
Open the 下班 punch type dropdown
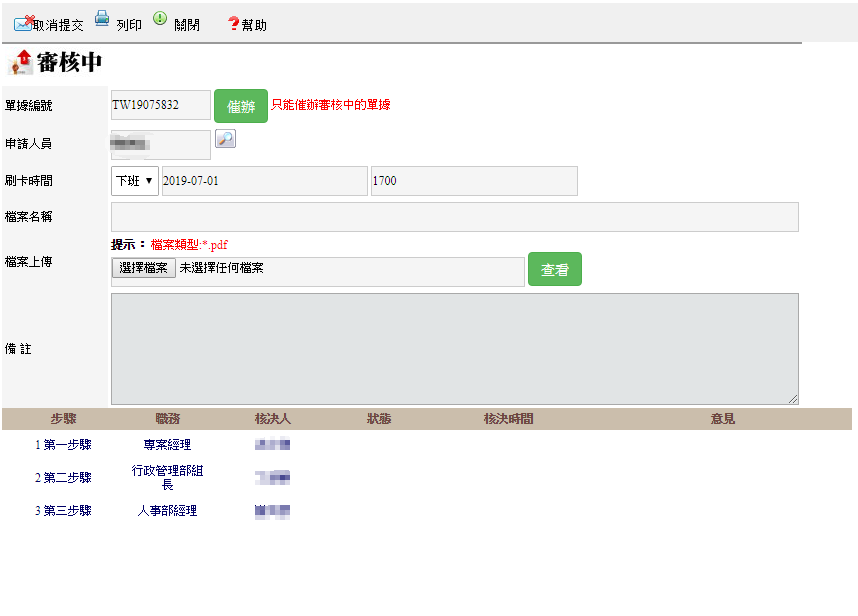pyautogui.click(x=134, y=181)
